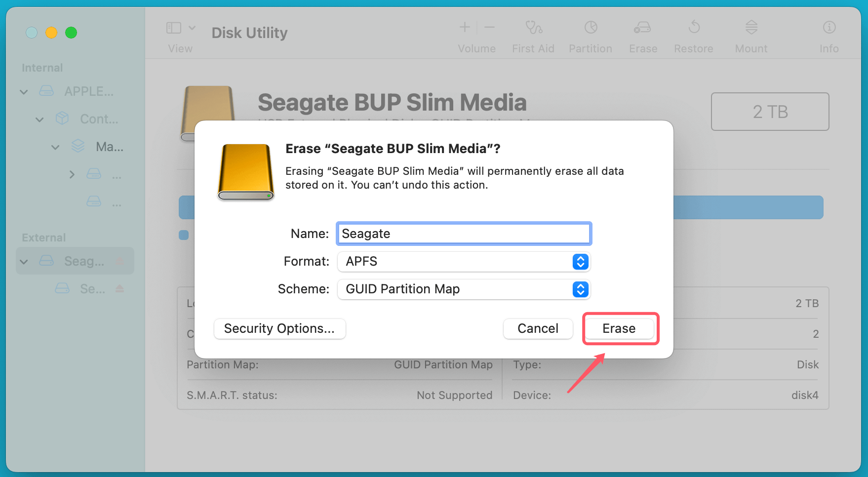The image size is (868, 477).
Task: Click the Mount toolbar icon
Action: point(751,28)
